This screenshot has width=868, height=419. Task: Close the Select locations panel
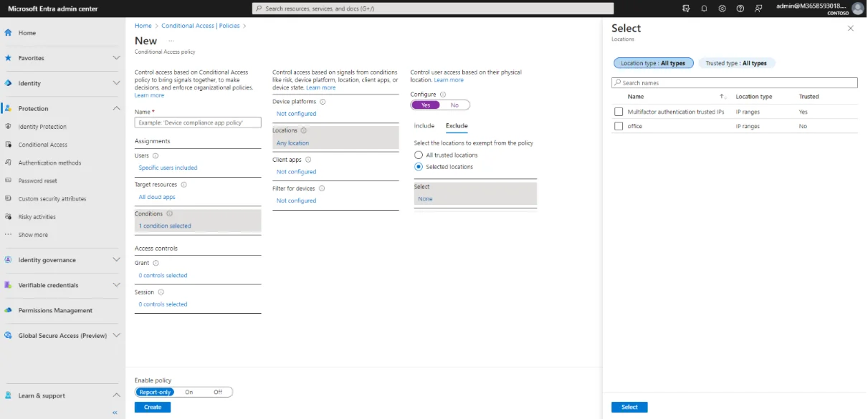(x=851, y=29)
